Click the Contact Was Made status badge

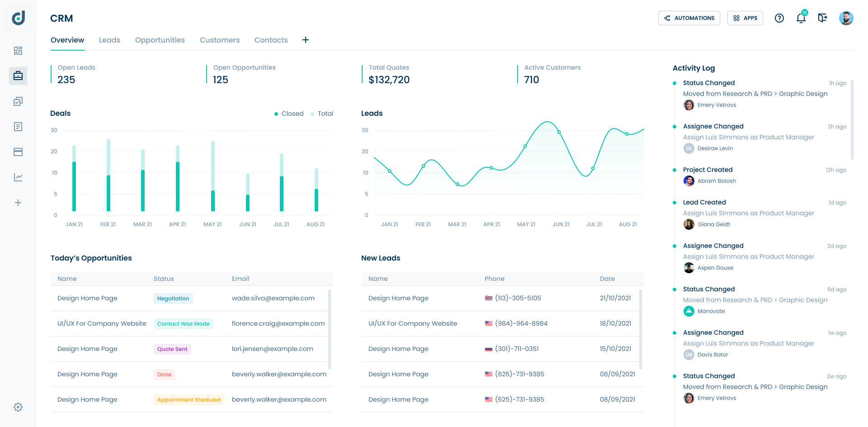[184, 324]
